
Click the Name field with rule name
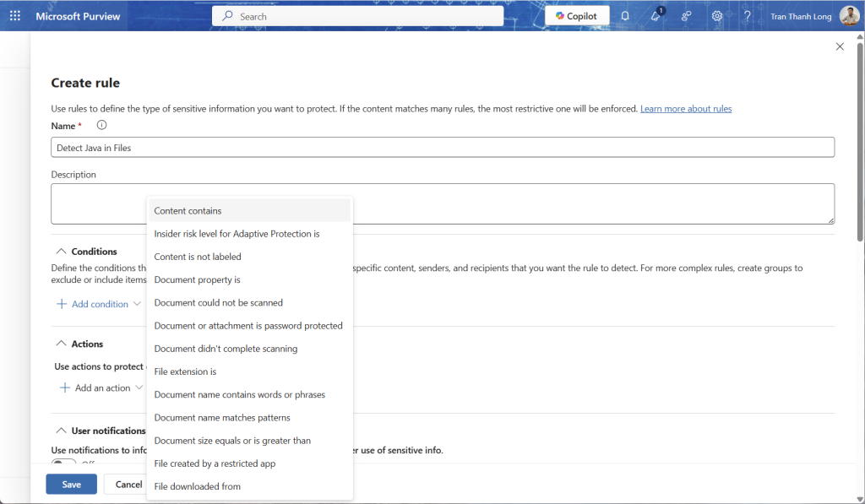[442, 148]
